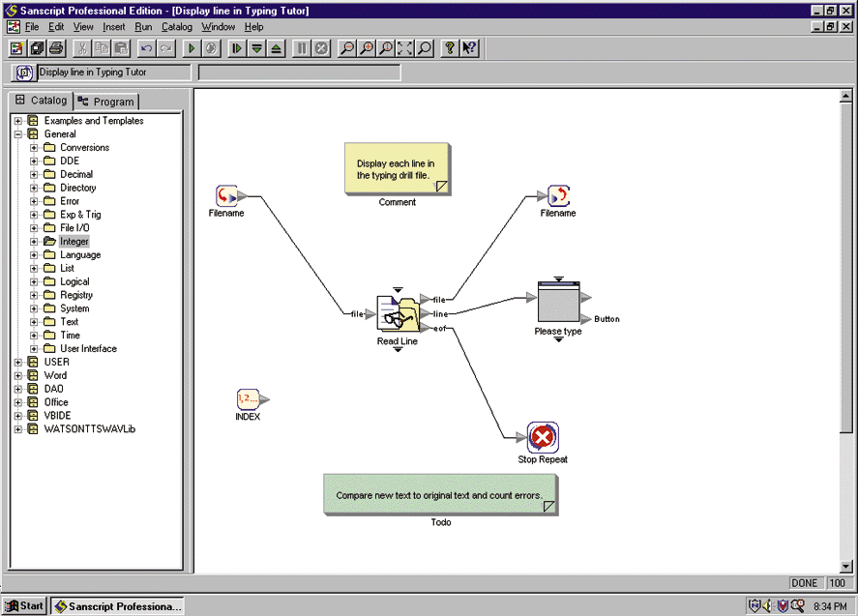Open the Run menu

point(143,27)
